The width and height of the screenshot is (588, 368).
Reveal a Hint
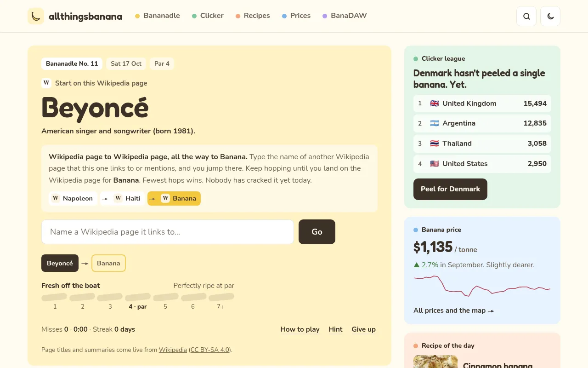coord(336,329)
